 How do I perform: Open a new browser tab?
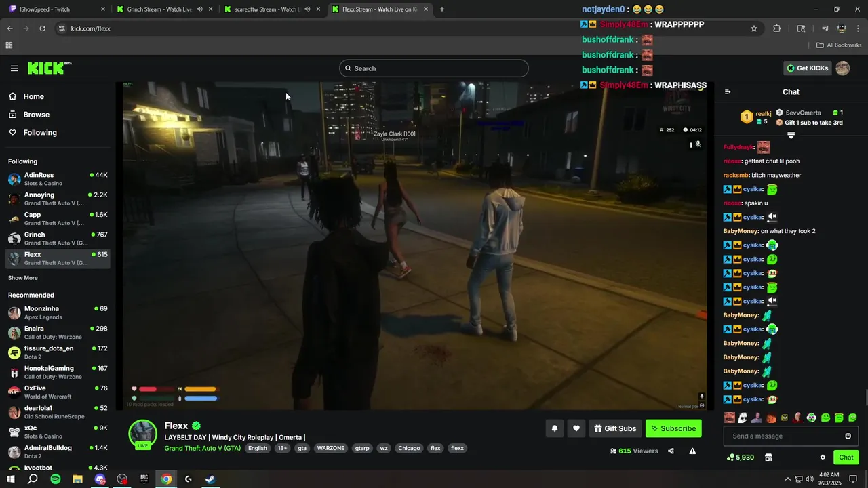(x=442, y=9)
